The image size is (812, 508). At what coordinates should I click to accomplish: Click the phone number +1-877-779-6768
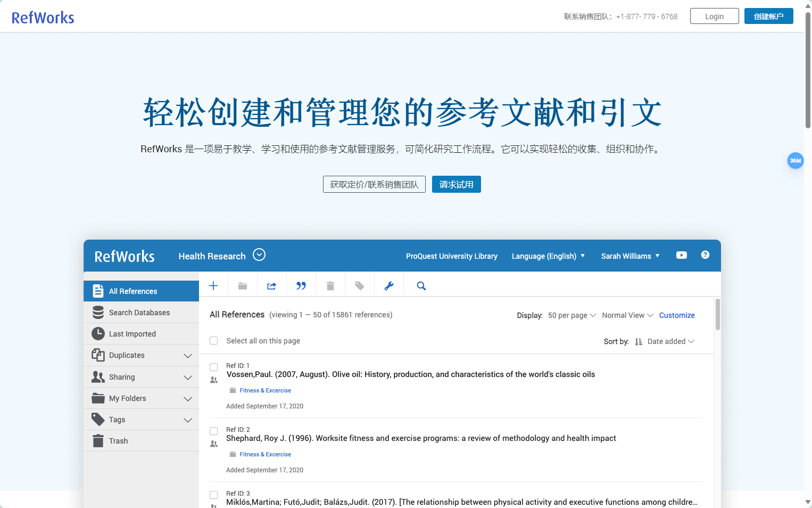click(x=647, y=17)
